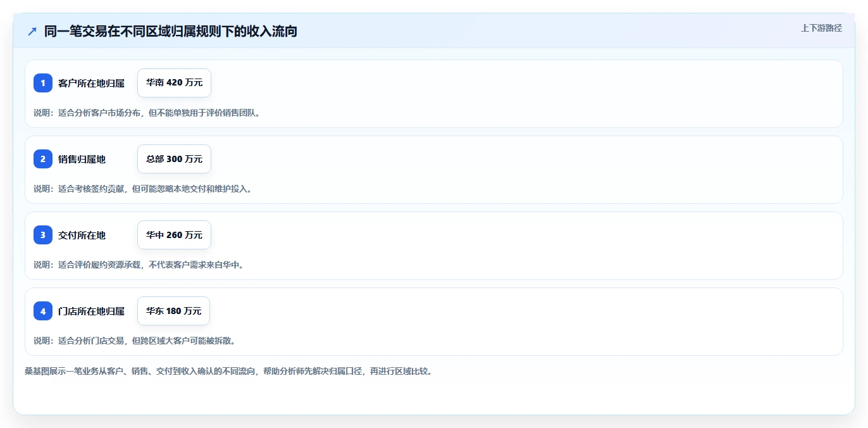Click the 总部 300 万元 chip
The height and width of the screenshot is (428, 868).
click(x=174, y=159)
